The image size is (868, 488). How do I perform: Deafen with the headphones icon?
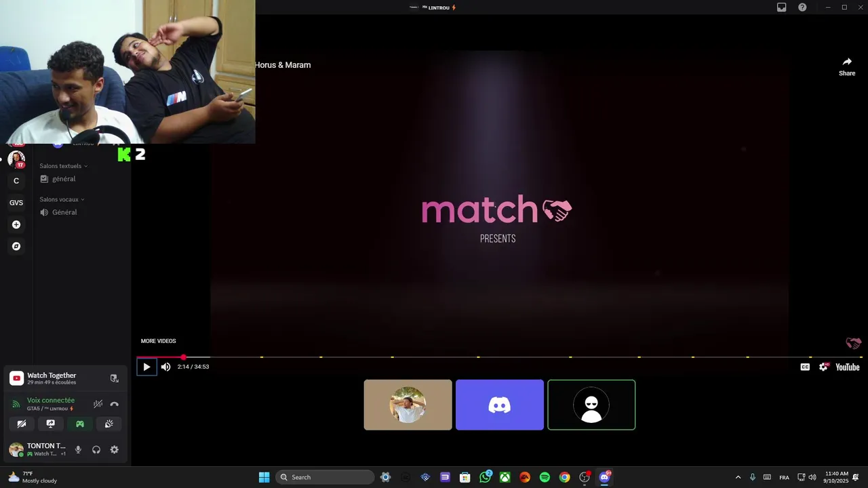(96, 449)
